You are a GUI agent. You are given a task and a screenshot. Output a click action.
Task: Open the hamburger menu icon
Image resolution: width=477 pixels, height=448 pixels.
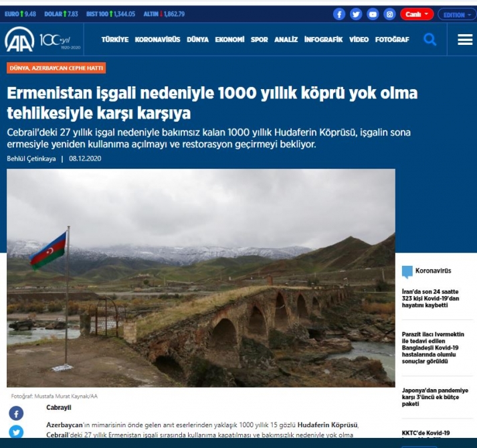tap(465, 40)
